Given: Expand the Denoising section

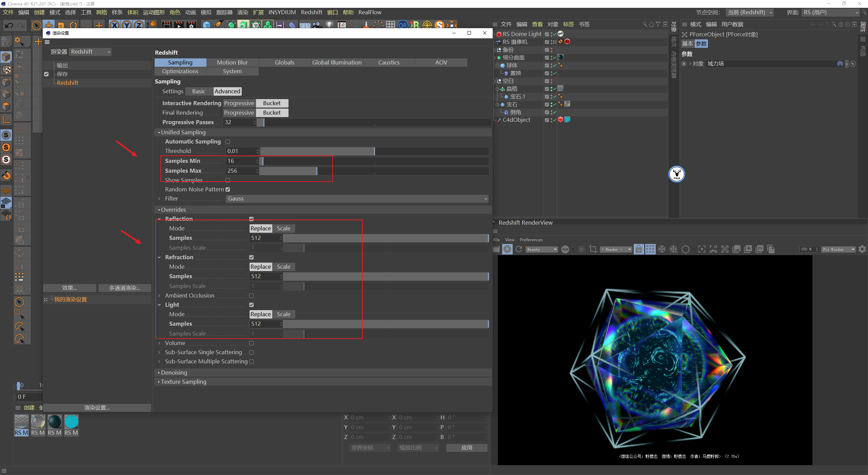Looking at the screenshot, I should [x=174, y=373].
